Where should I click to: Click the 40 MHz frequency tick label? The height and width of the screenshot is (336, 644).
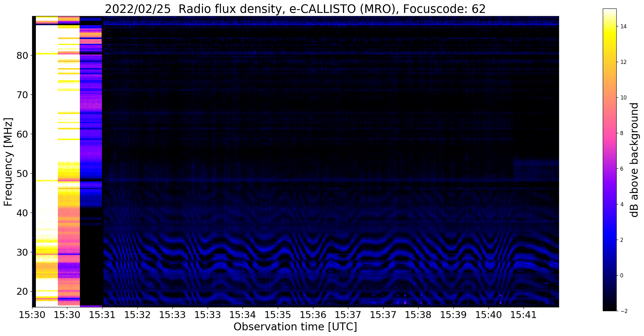(x=22, y=213)
